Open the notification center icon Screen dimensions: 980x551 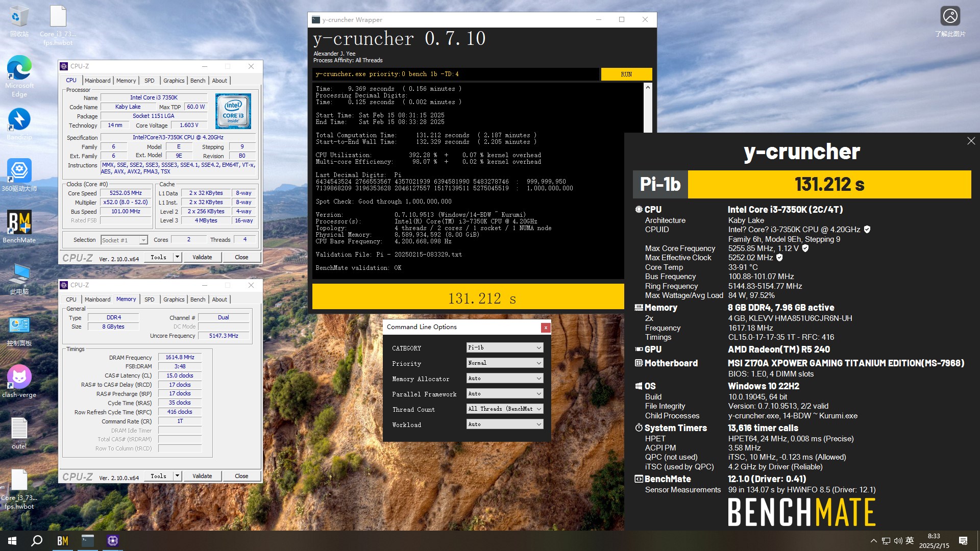(963, 541)
